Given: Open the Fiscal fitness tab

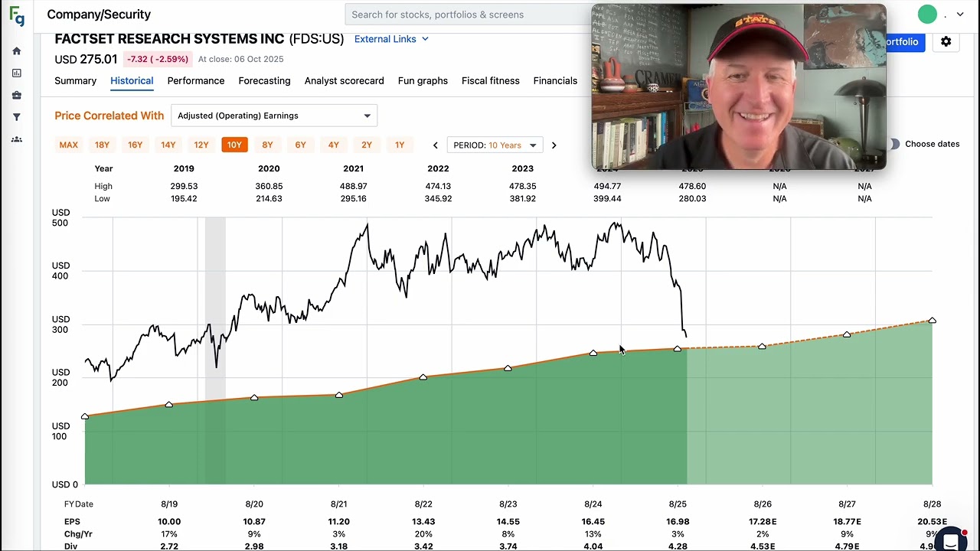Looking at the screenshot, I should [490, 81].
